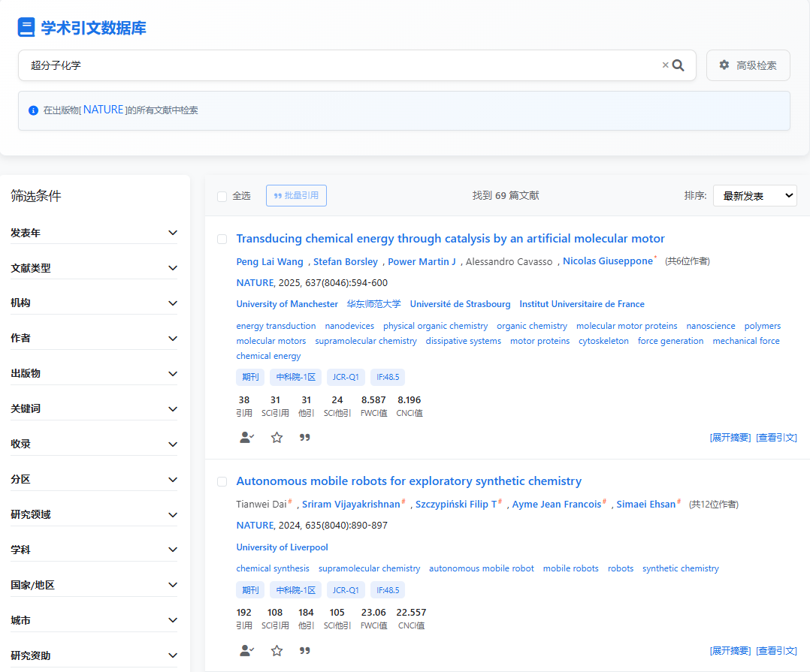This screenshot has width=810, height=672.
Task: Tick checkbox for Transducing chemical energy article
Action: (222, 240)
